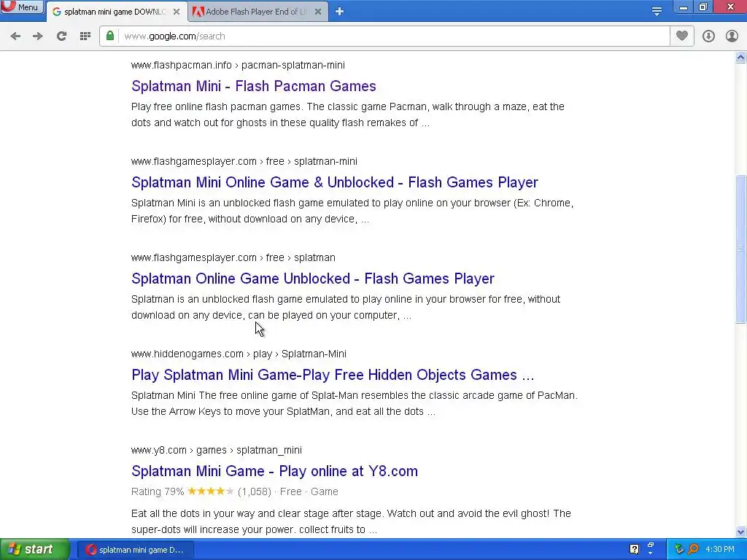This screenshot has height=560, width=747.
Task: Open Splatman Mini - Flash Pacman Games result
Action: pos(253,86)
